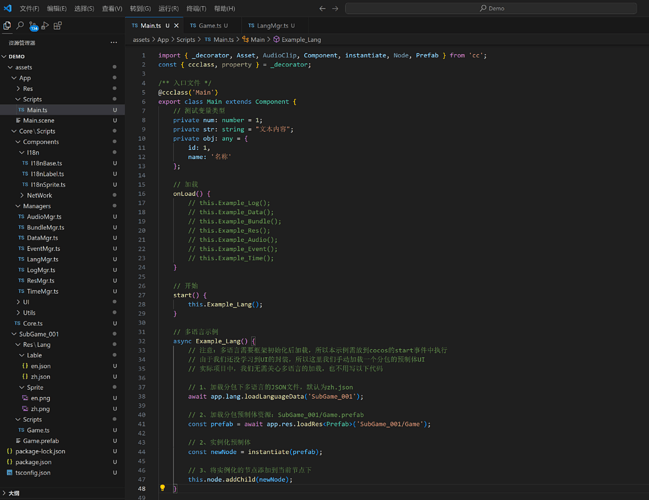Open the Extensions view icon
The width and height of the screenshot is (649, 500).
(x=58, y=26)
